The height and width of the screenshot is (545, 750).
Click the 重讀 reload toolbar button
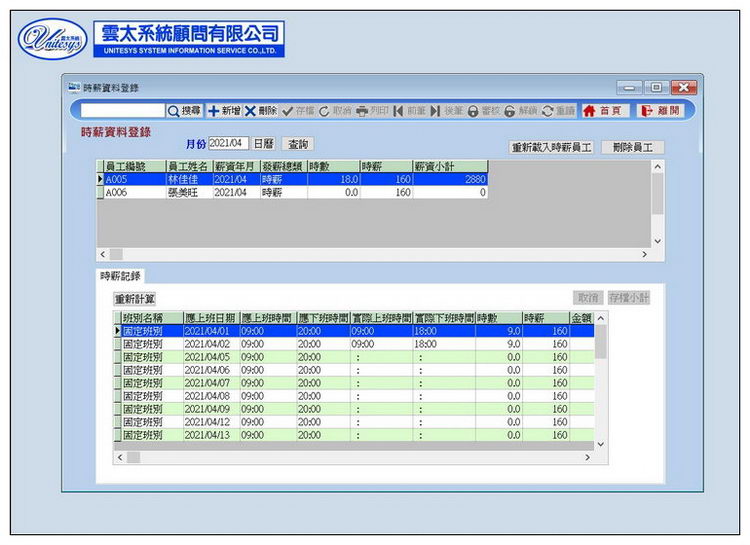coord(559,111)
